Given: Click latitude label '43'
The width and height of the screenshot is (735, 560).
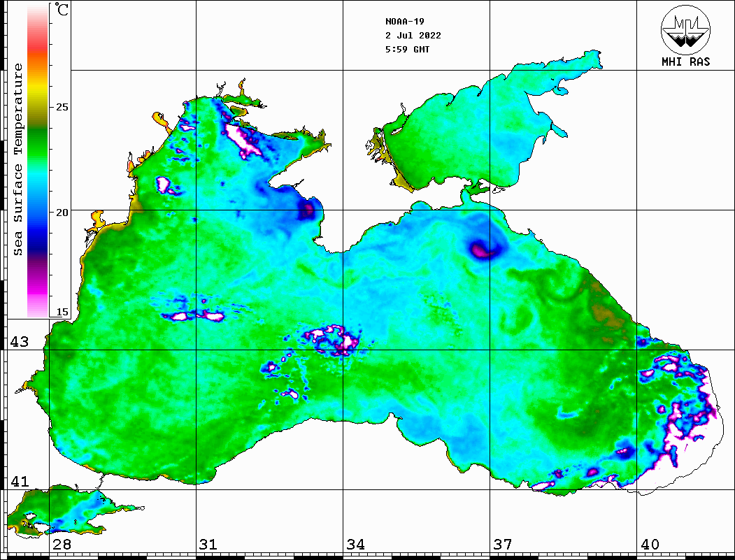Looking at the screenshot, I should coord(20,342).
